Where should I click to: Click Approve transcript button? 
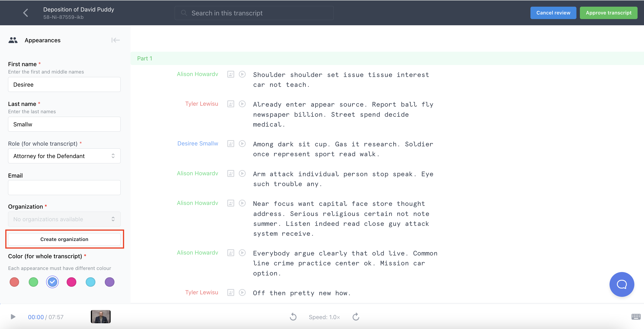point(609,13)
